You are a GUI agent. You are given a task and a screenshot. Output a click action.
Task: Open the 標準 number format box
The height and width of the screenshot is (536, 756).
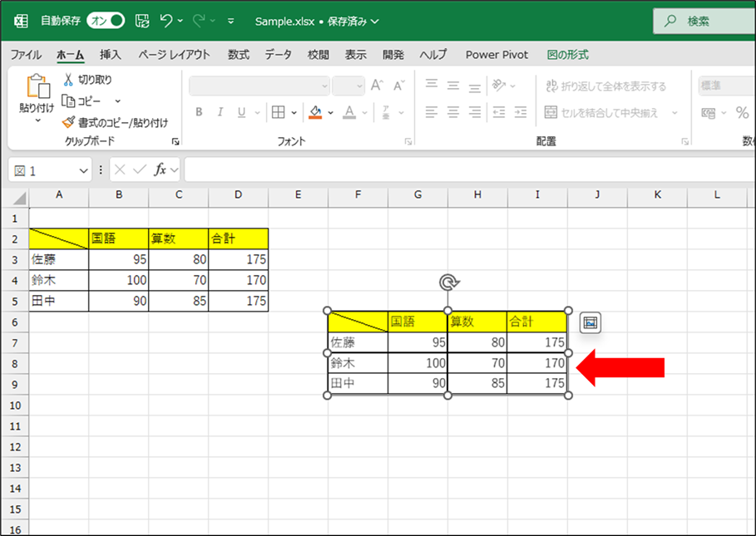tap(727, 86)
